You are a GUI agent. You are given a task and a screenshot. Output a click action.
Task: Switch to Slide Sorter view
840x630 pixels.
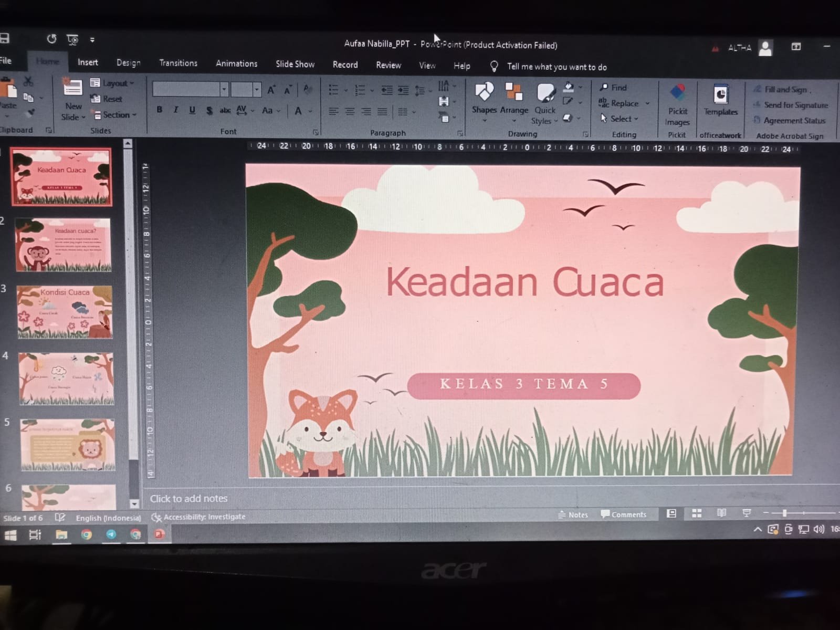[697, 513]
